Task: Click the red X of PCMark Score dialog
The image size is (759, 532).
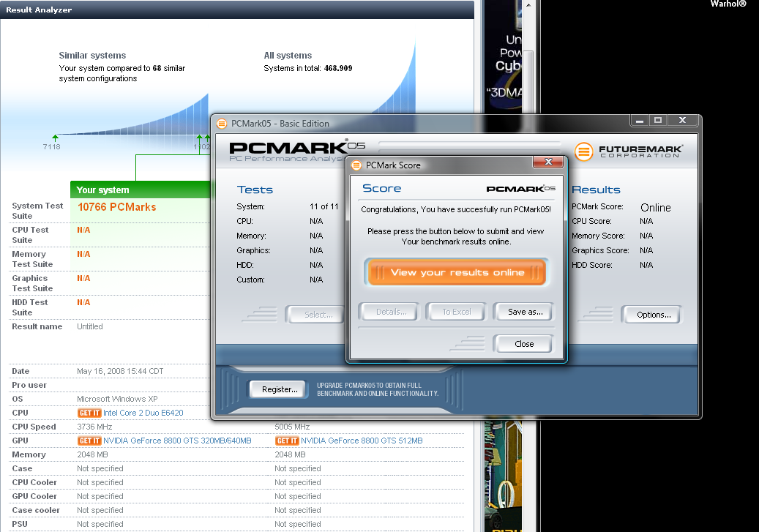Action: pos(548,162)
